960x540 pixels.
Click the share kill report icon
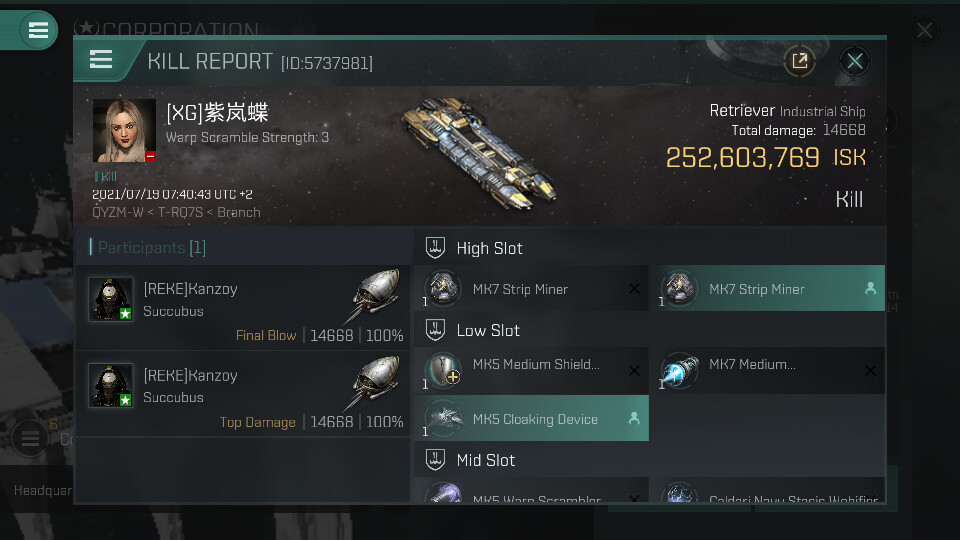pyautogui.click(x=800, y=61)
